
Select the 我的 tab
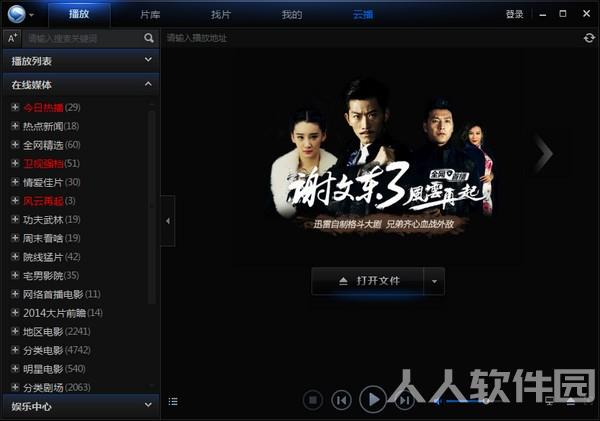(x=292, y=15)
